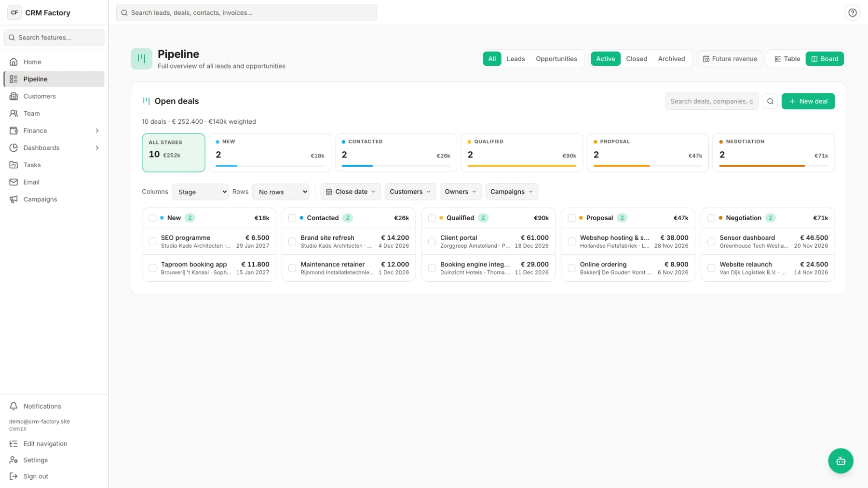Open the Future revenue view
The height and width of the screenshot is (488, 868).
coord(730,59)
